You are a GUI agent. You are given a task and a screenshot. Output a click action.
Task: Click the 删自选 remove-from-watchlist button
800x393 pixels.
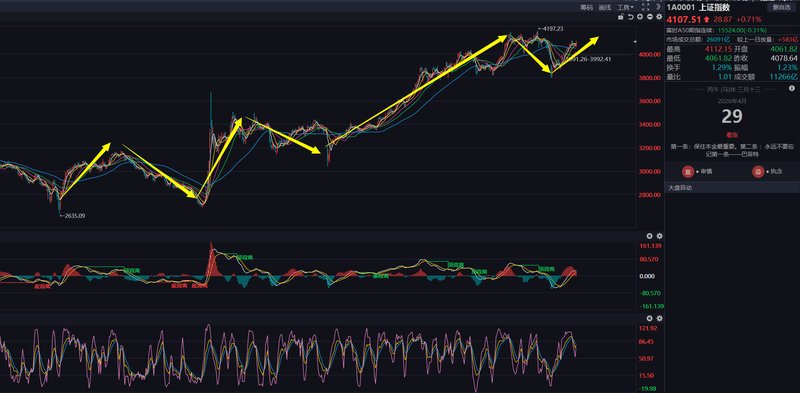[781, 8]
